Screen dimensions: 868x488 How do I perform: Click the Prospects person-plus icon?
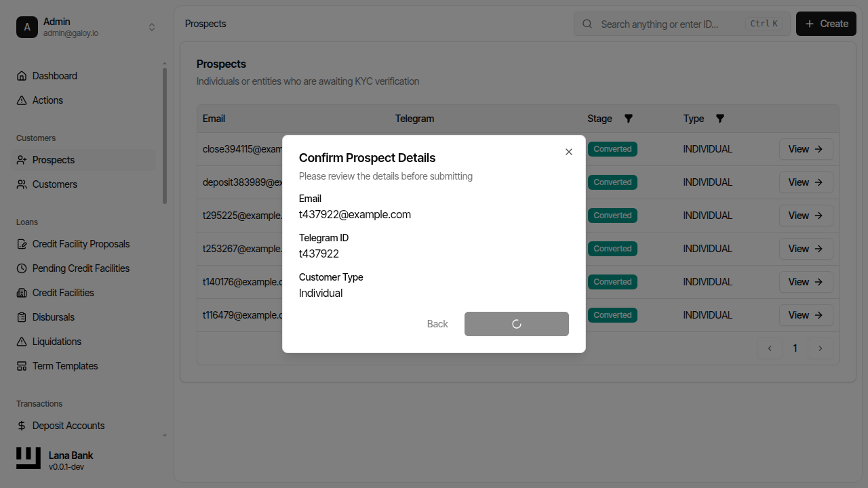[22, 160]
